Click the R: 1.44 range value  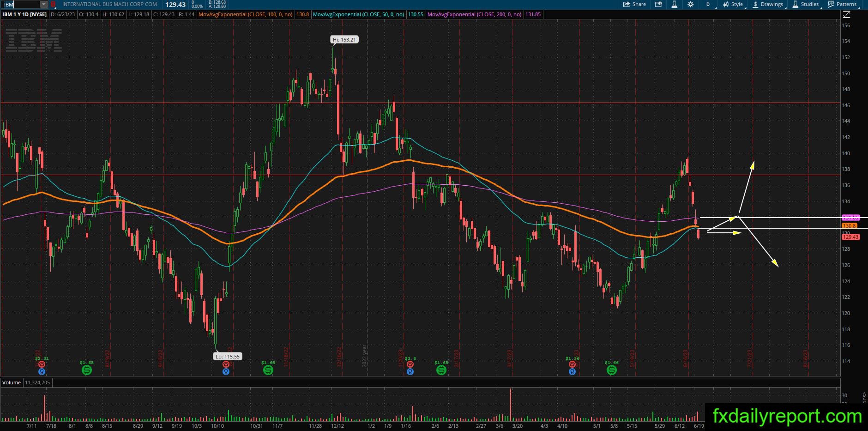click(187, 14)
